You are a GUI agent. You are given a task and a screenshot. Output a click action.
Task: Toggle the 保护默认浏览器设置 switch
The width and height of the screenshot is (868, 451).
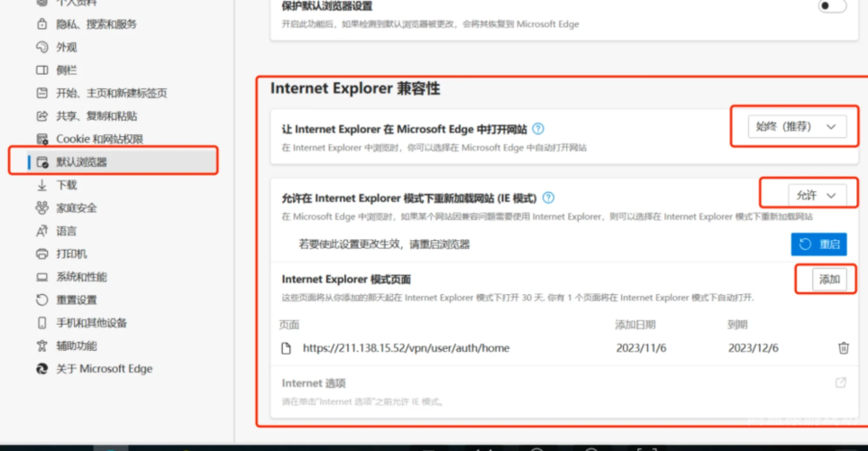tap(831, 6)
